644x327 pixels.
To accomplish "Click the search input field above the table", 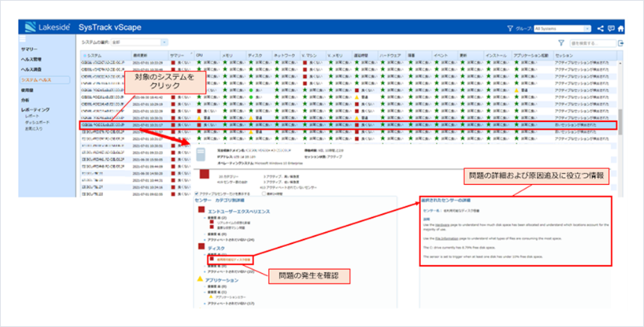I will click(592, 44).
